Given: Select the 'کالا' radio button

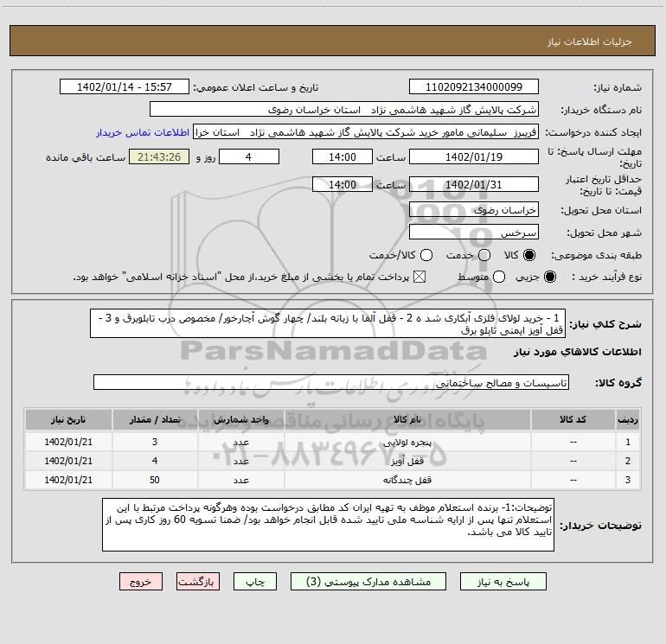Looking at the screenshot, I should click(529, 256).
